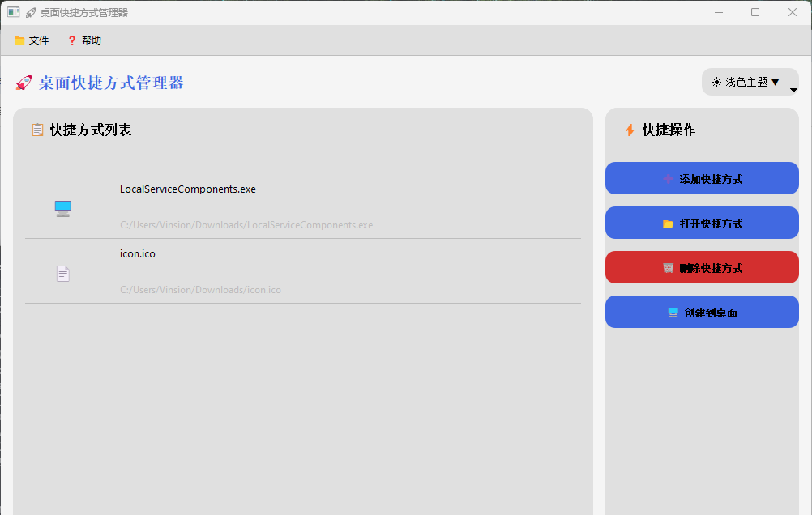The height and width of the screenshot is (515, 812).
Task: Maximize the window
Action: click(755, 12)
